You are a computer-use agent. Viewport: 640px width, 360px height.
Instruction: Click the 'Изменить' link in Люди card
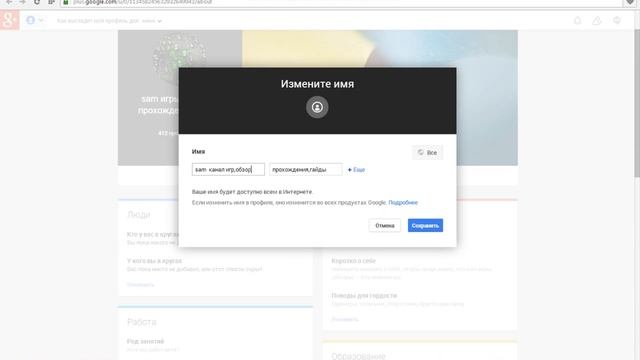(x=140, y=284)
